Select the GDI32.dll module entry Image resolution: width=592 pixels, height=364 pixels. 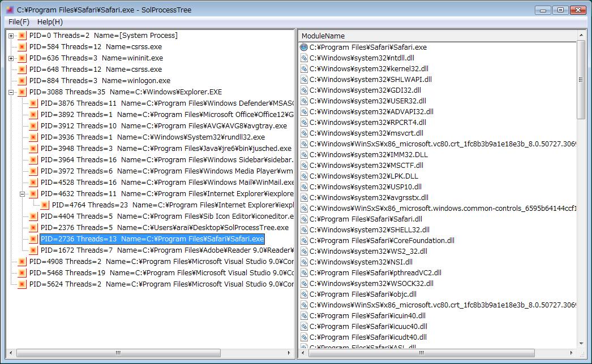pos(365,90)
